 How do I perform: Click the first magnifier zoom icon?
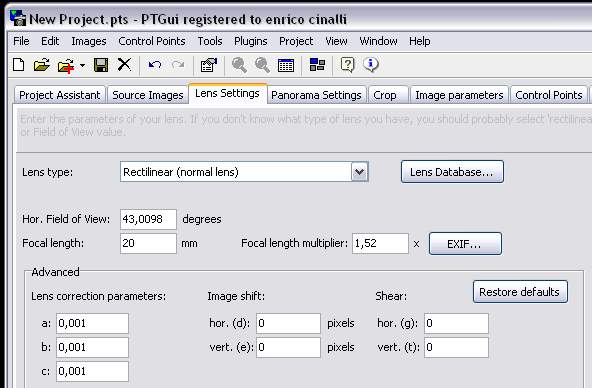coord(239,65)
